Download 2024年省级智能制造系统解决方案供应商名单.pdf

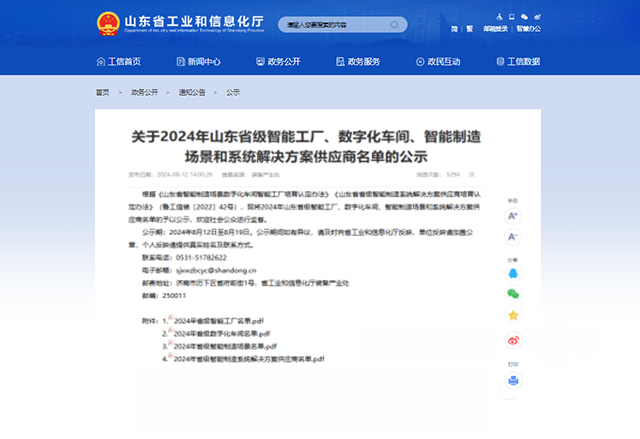pyautogui.click(x=249, y=359)
